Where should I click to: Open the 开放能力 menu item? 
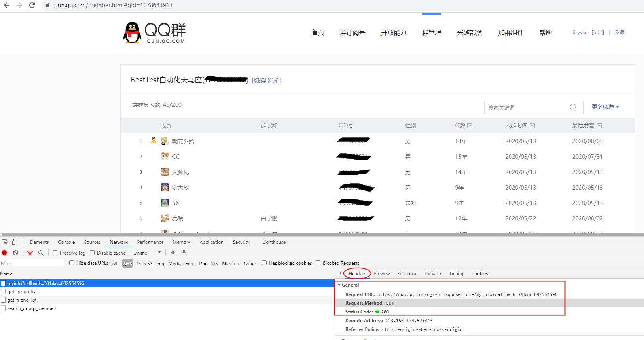click(394, 32)
